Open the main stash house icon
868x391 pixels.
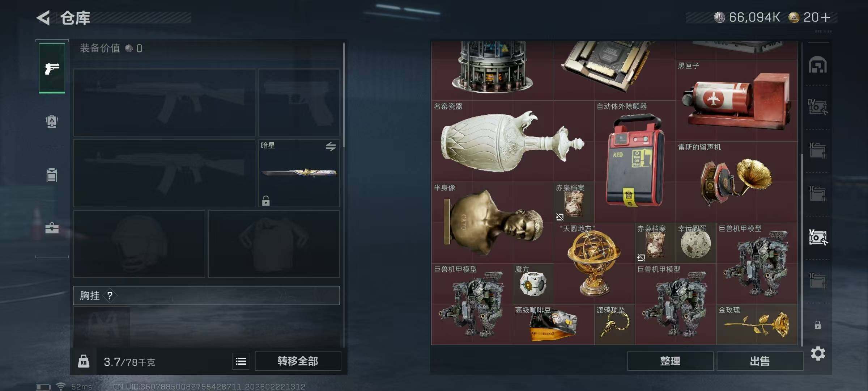point(818,64)
